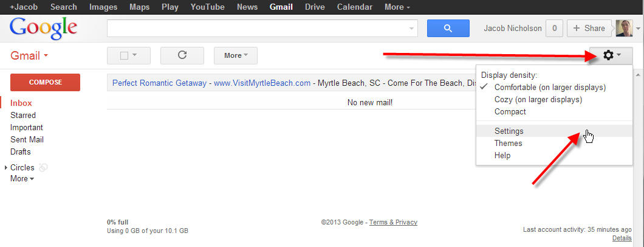Screen dimensions: 644x247
Task: Open the Terms & Privacy link
Action: pos(393,222)
